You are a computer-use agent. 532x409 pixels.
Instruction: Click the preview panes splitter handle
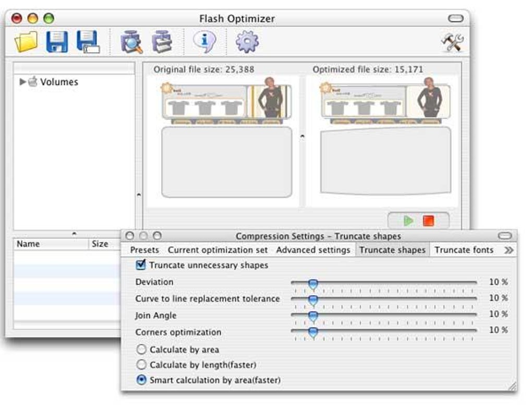303,137
